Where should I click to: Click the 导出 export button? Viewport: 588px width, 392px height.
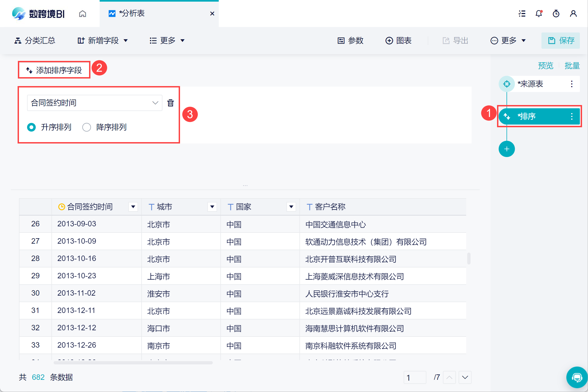(455, 41)
